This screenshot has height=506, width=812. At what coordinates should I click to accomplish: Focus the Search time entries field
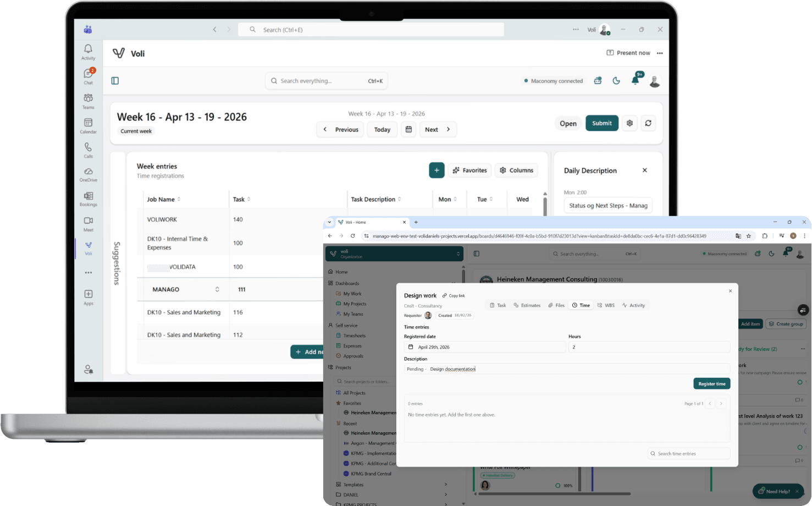pos(689,454)
